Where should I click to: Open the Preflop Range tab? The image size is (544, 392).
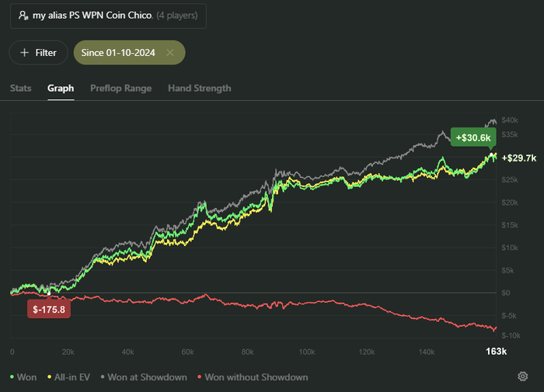coord(120,88)
